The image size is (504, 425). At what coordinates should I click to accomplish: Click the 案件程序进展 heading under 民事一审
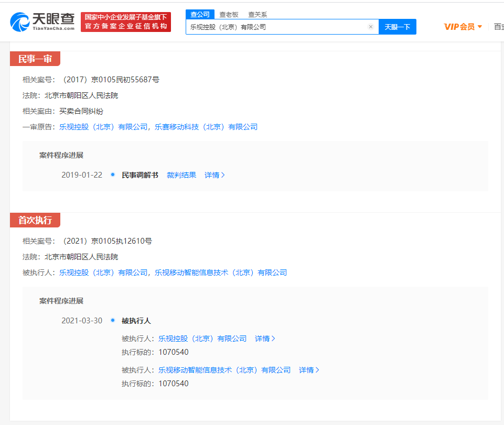(61, 155)
